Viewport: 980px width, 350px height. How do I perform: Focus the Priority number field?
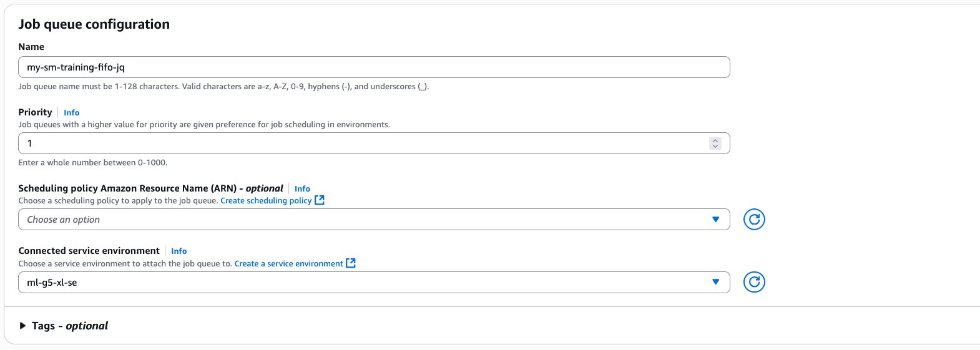pyautogui.click(x=374, y=143)
